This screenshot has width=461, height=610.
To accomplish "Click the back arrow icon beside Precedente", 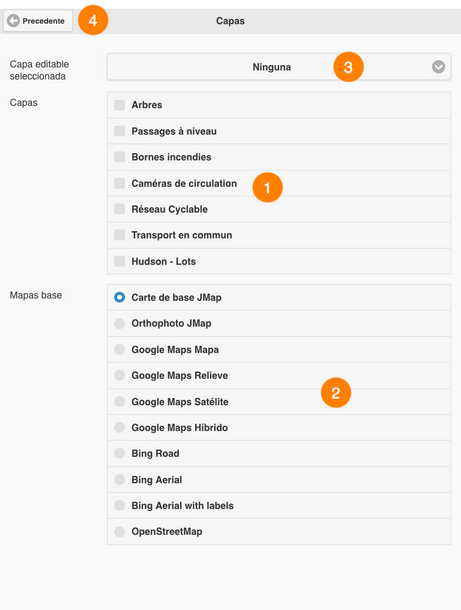I will point(13,21).
